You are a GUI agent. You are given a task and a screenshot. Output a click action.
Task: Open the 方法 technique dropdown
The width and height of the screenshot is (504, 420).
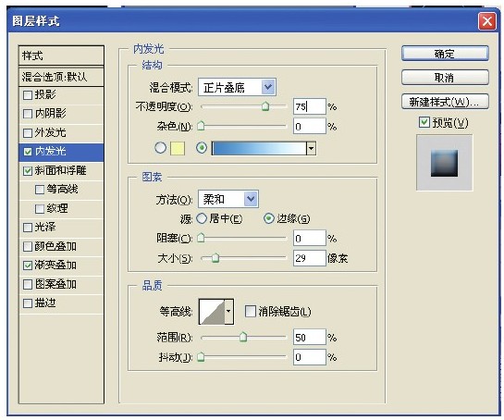click(228, 199)
